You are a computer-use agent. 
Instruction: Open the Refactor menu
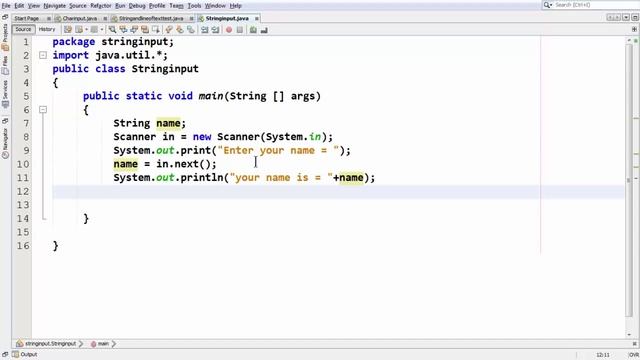point(101,6)
